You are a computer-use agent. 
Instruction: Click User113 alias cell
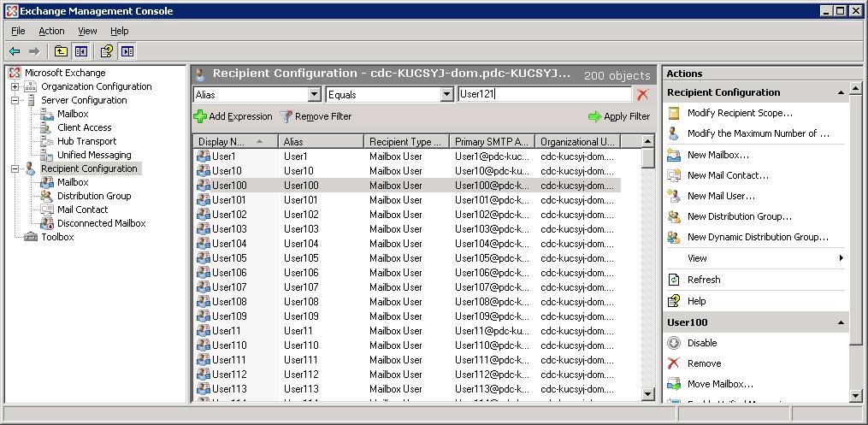tap(301, 388)
